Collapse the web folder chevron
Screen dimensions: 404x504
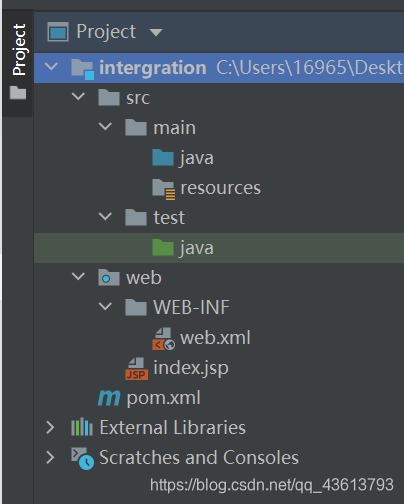78,276
